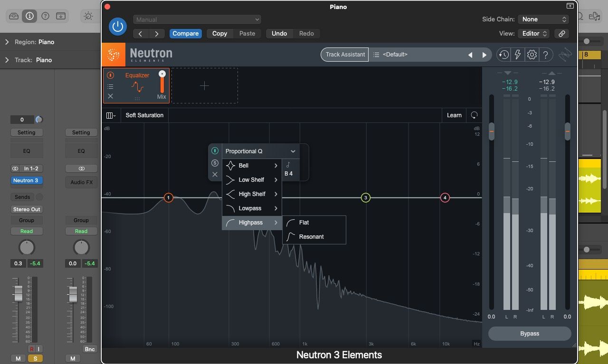Solo the EQ band with the S toggle
Image resolution: width=608 pixels, height=364 pixels.
pyautogui.click(x=215, y=163)
